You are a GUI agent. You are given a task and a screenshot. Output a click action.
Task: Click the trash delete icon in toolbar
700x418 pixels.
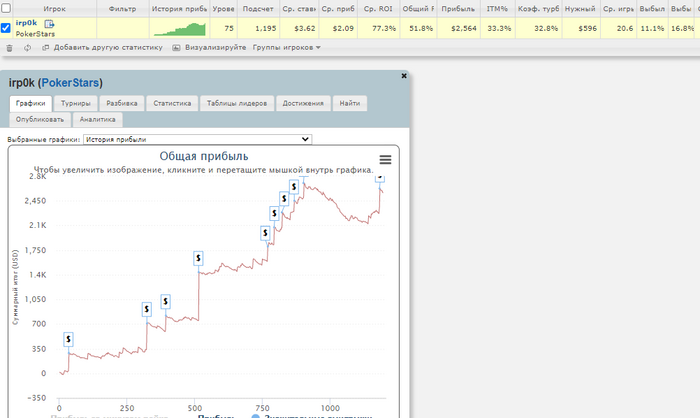point(9,48)
